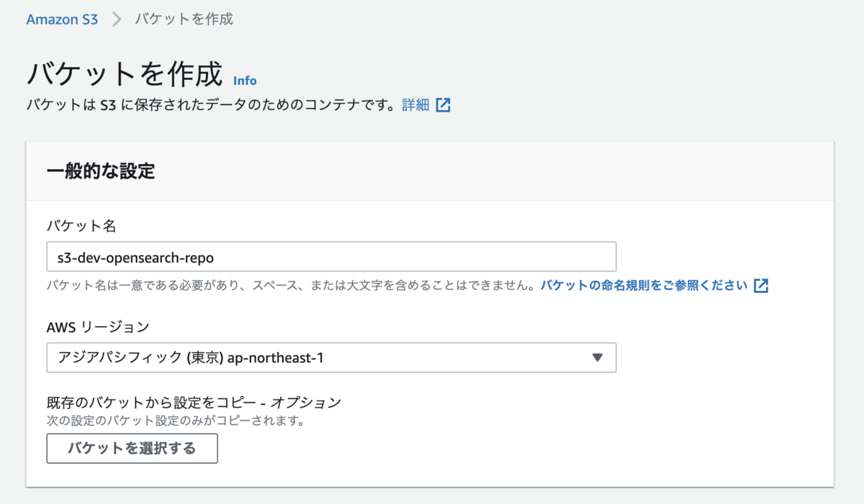This screenshot has height=504, width=864.
Task: Click the バケットを作成 breadcrumb text
Action: coord(184,19)
